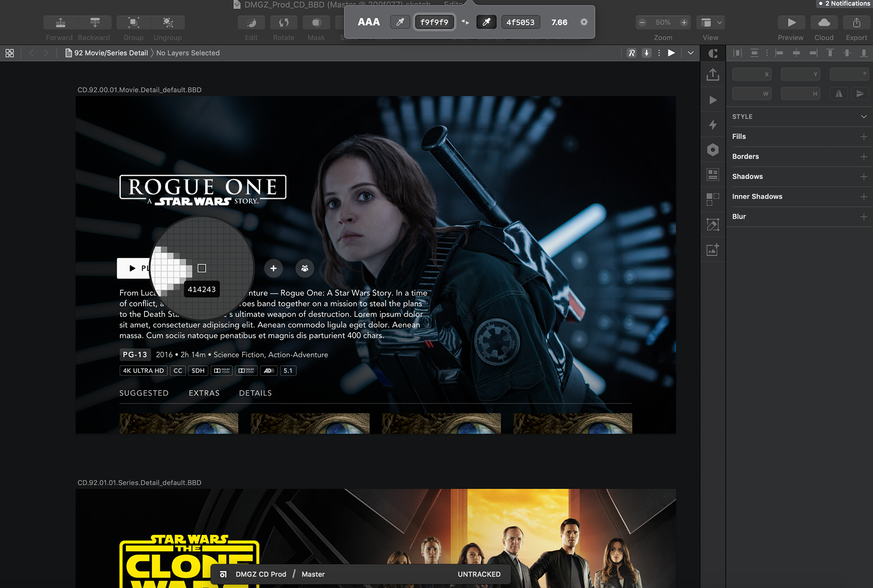Align layers to top edge
This screenshot has width=873, height=588.
point(830,53)
